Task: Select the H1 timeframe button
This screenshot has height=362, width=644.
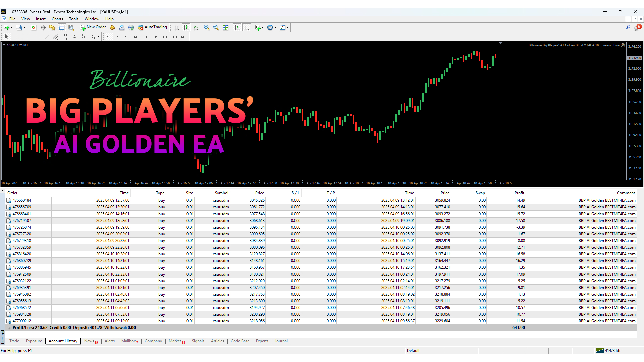Action: pos(146,37)
